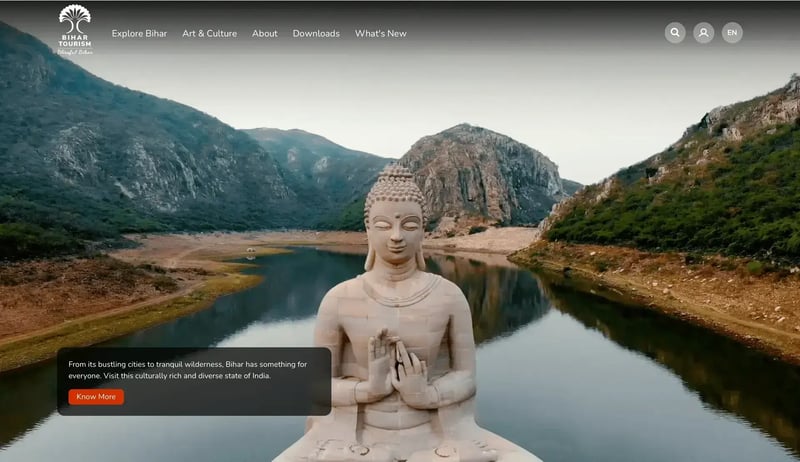800x462 pixels.
Task: Open the EN language selector
Action: pos(732,33)
